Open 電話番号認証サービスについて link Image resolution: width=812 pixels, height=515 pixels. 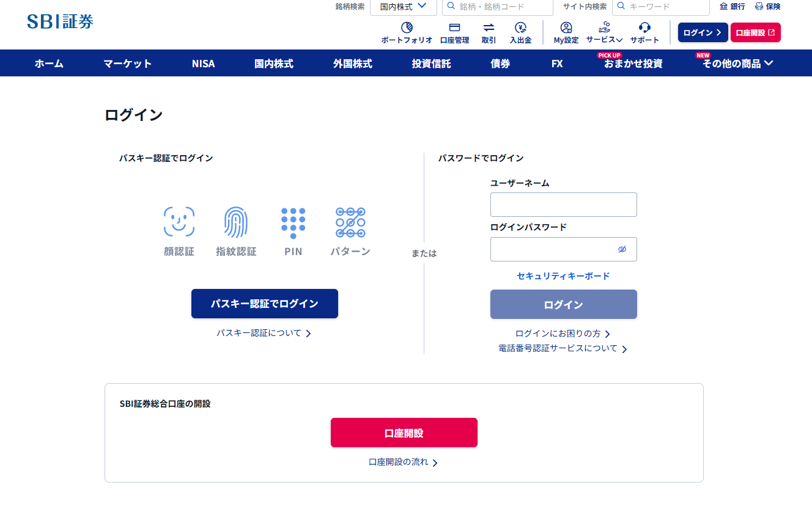[x=563, y=349]
